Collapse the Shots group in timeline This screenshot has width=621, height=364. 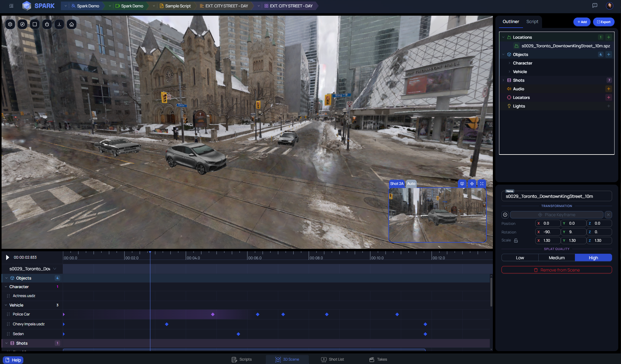(x=6, y=343)
